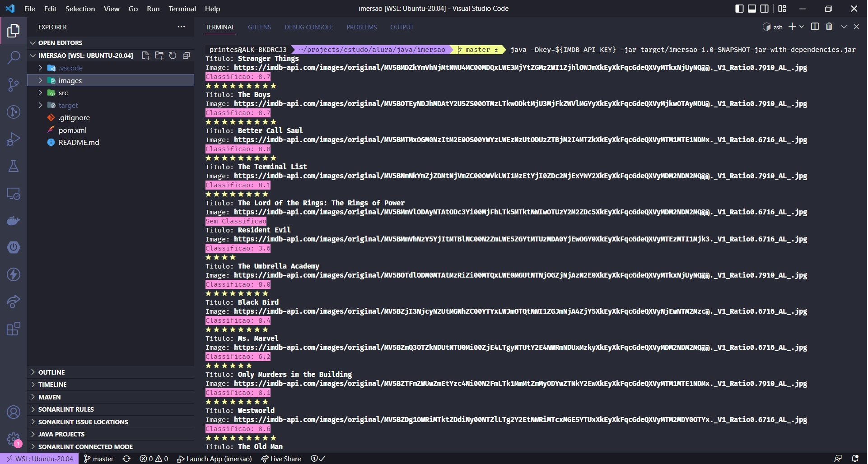868x464 pixels.
Task: Open the Explorer view in activity bar
Action: (x=14, y=31)
